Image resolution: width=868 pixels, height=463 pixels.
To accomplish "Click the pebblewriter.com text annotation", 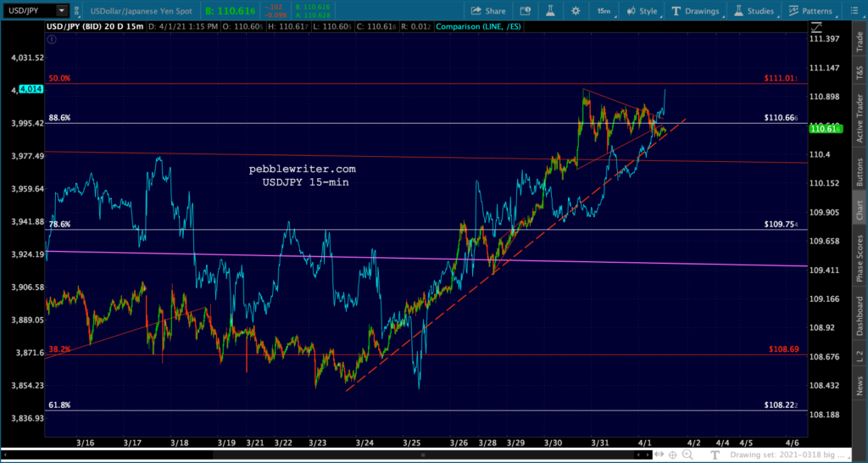I will (303, 169).
